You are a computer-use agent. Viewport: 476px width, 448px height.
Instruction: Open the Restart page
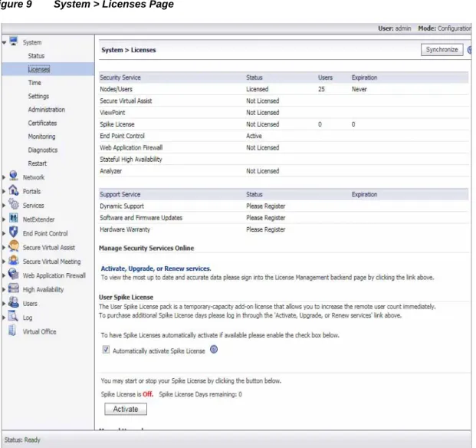click(38, 163)
